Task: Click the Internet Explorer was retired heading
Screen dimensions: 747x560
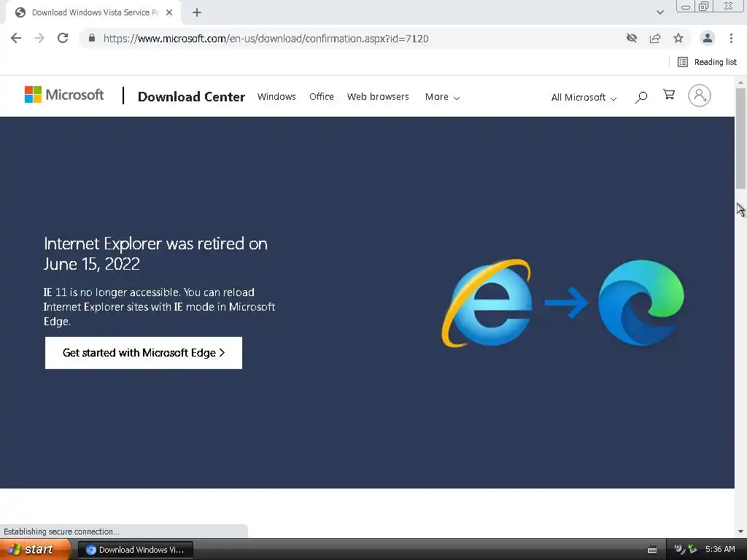Action: click(x=155, y=253)
